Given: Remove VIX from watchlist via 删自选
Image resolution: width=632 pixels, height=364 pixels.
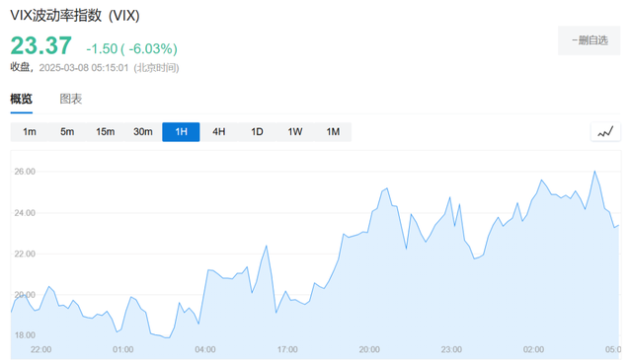Looking at the screenshot, I should pyautogui.click(x=590, y=40).
